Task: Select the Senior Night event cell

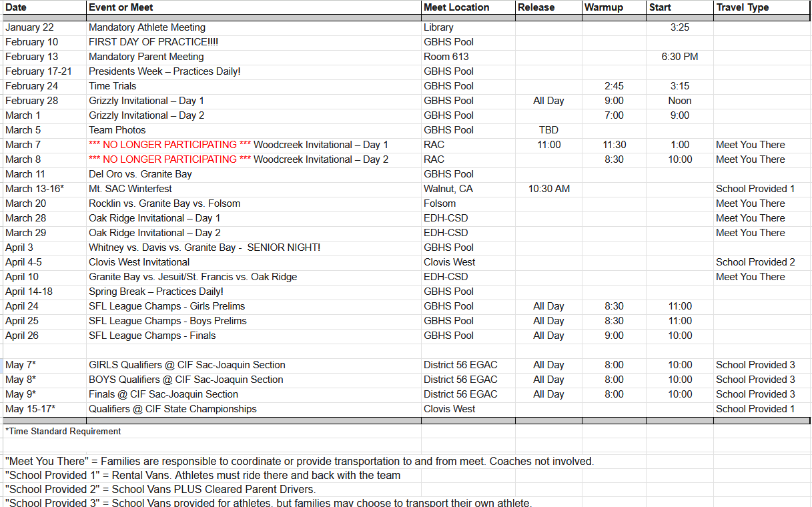Action: tap(204, 247)
